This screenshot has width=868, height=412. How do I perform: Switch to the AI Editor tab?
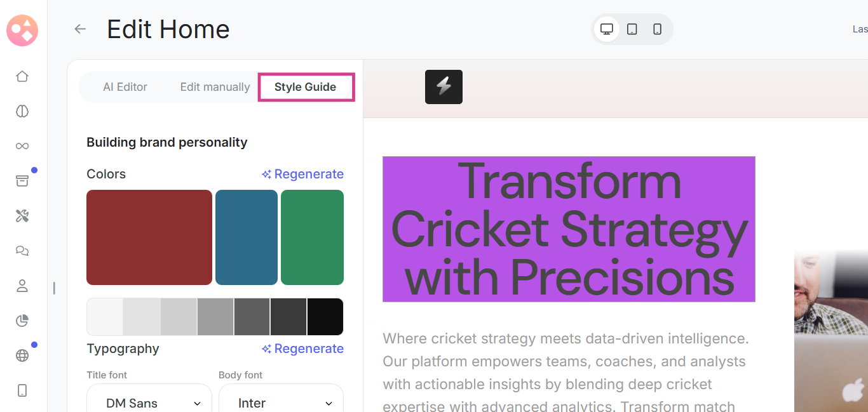125,87
